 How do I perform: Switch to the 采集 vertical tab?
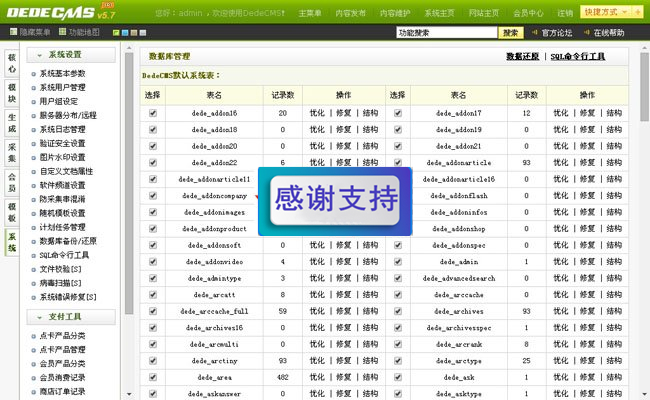pos(12,153)
